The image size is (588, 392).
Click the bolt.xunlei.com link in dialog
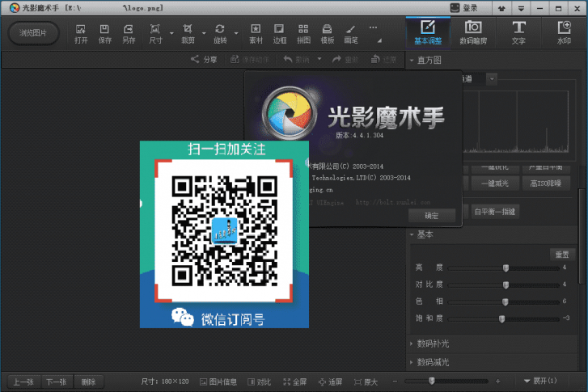[x=392, y=202]
